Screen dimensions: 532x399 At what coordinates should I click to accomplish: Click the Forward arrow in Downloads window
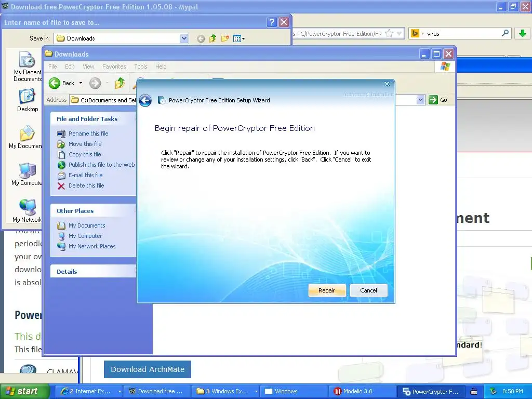click(x=95, y=83)
